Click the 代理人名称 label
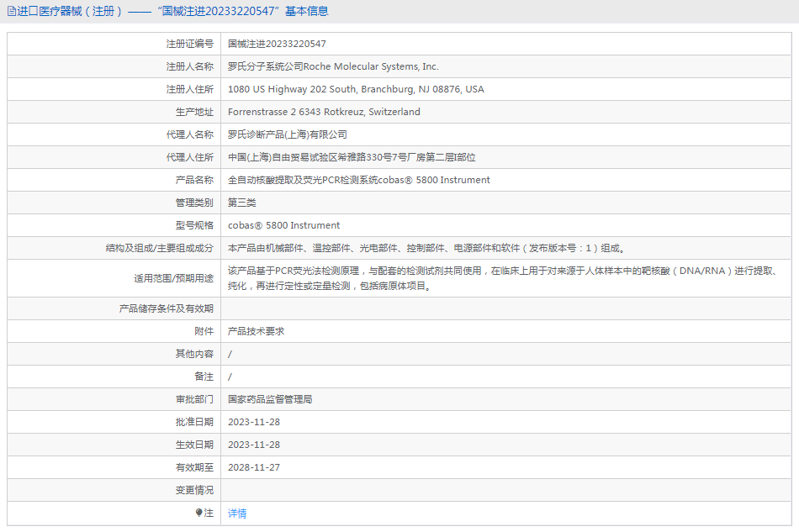 [x=189, y=134]
